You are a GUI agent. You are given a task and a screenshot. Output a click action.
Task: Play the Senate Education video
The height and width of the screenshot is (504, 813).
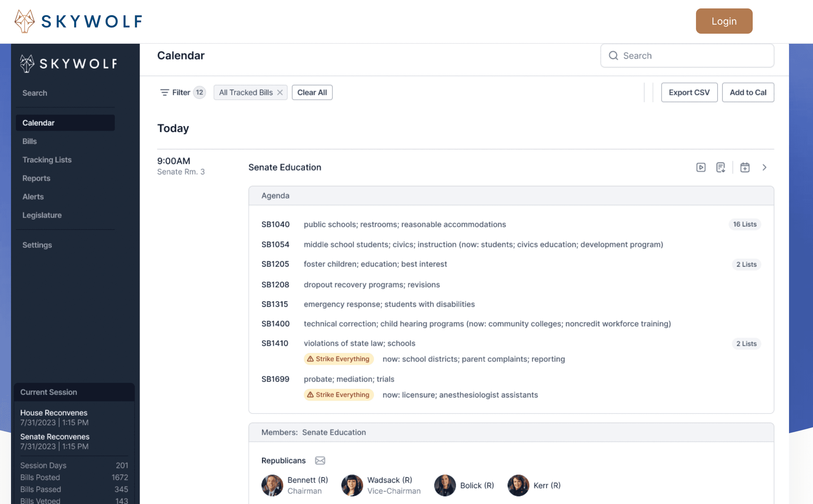tap(701, 167)
